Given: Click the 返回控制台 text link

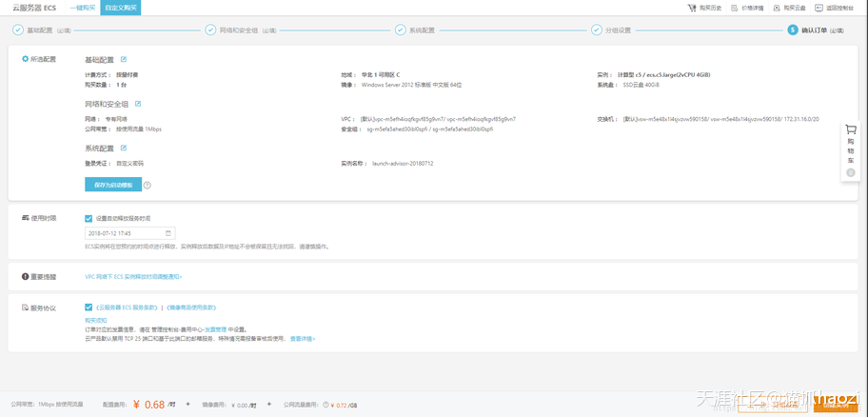Looking at the screenshot, I should pyautogui.click(x=839, y=8).
